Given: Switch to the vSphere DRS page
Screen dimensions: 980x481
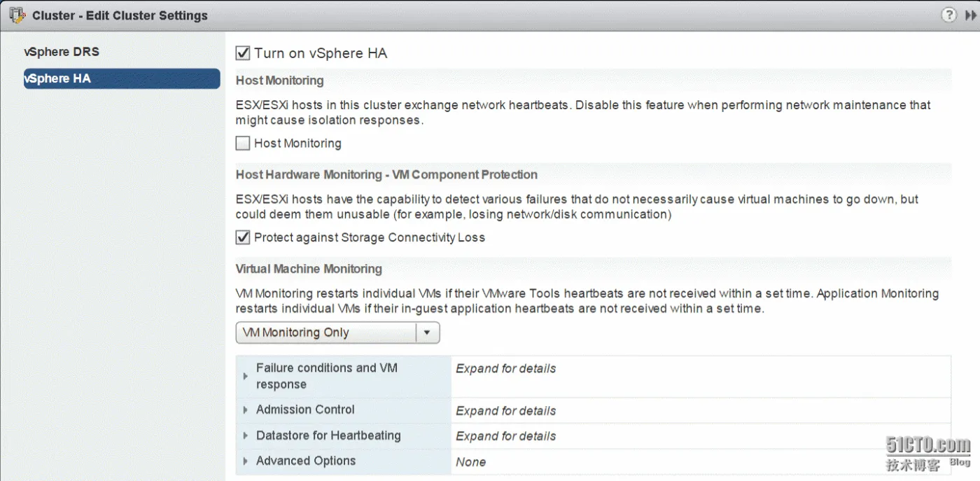Looking at the screenshot, I should 62,52.
